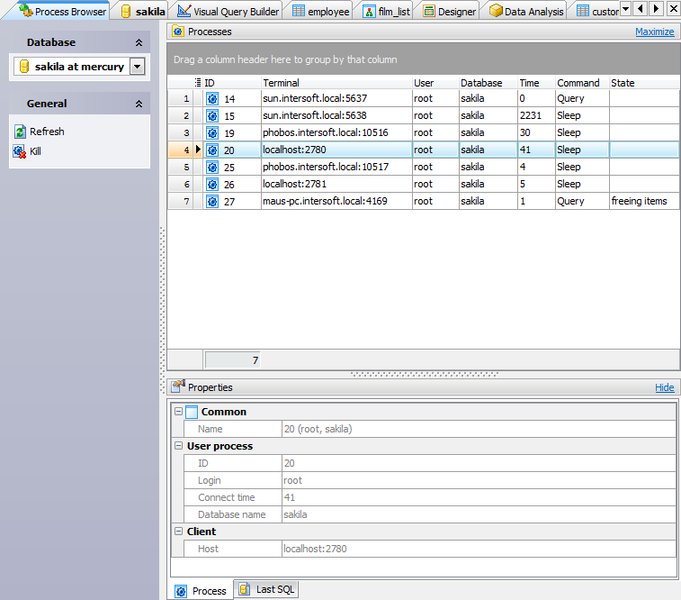681x600 pixels.
Task: Open the Visual Query Builder tab
Action: (x=228, y=11)
